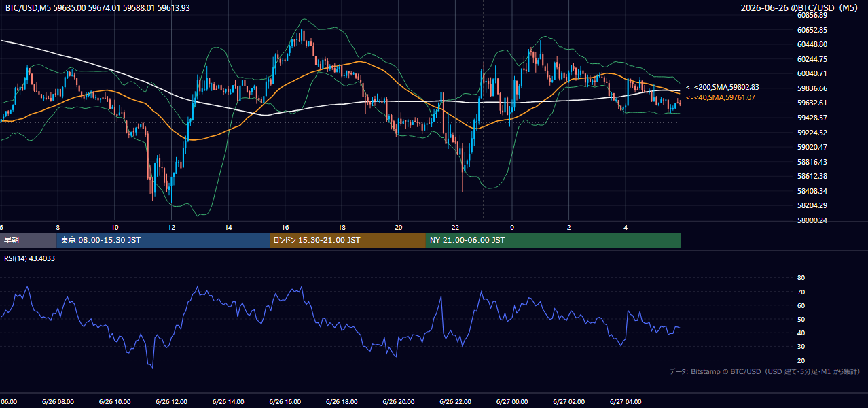
Task: Click the 6/26 08:00 date label
Action: pos(57,402)
